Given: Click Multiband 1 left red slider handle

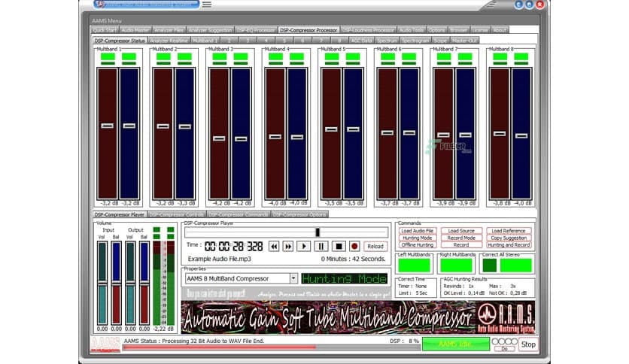Looking at the screenshot, I should (x=107, y=126).
